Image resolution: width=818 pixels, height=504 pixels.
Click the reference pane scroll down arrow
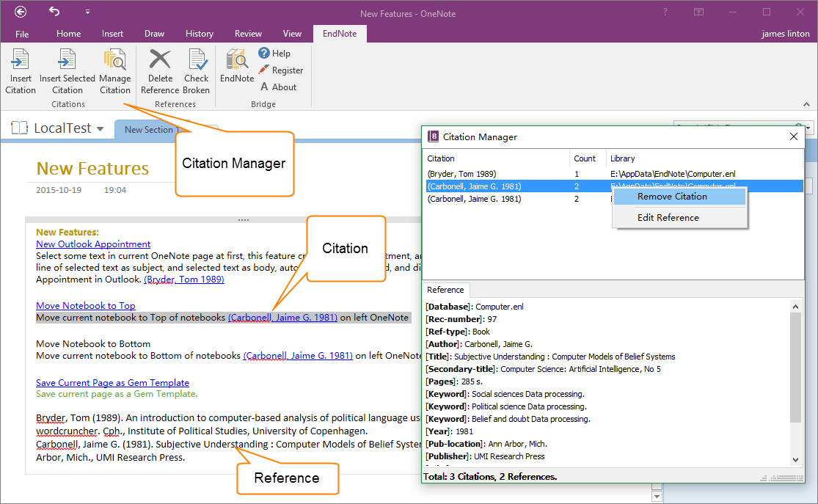tap(795, 460)
